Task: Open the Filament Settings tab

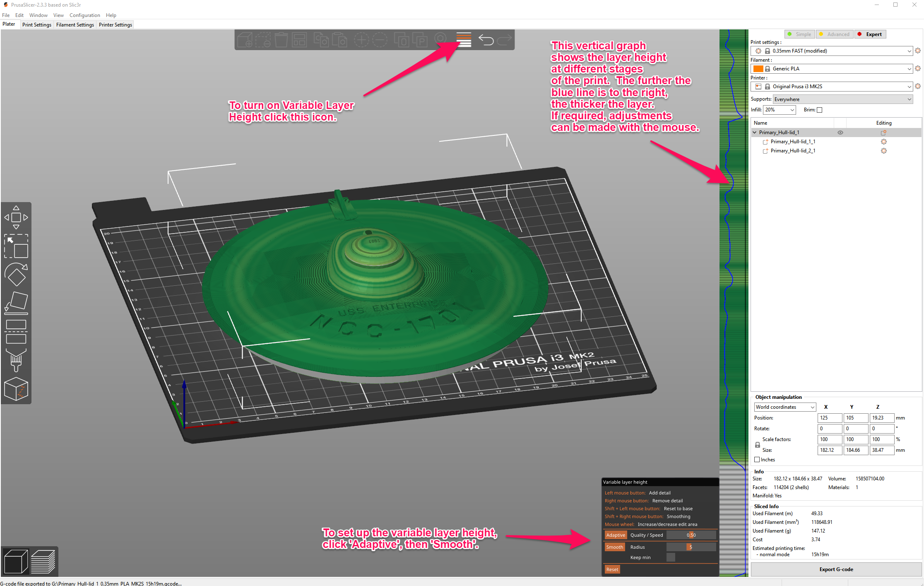Action: [x=74, y=24]
